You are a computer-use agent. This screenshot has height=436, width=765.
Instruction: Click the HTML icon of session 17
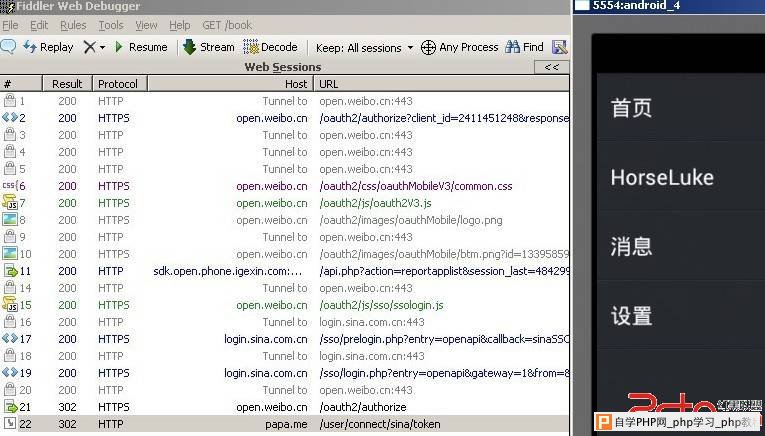10,339
